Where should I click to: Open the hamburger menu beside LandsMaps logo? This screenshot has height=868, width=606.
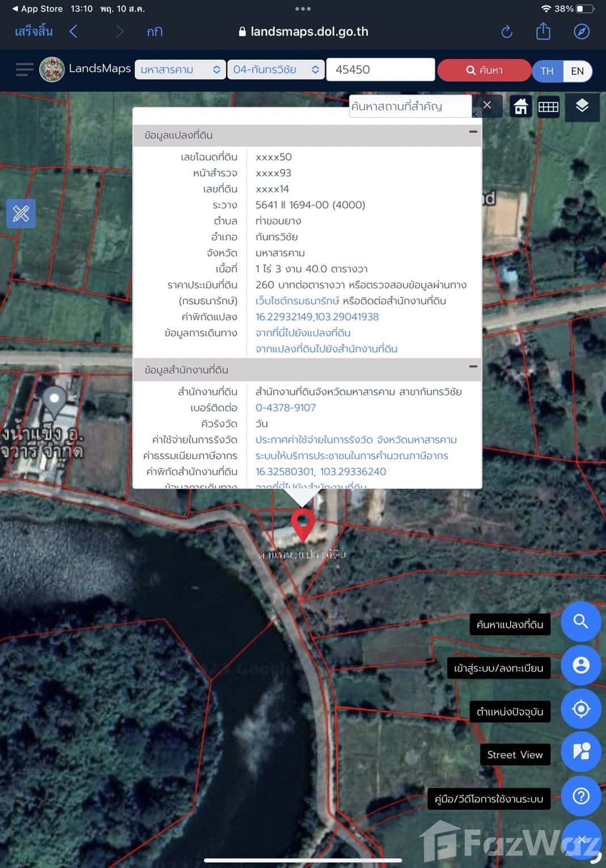coord(24,70)
